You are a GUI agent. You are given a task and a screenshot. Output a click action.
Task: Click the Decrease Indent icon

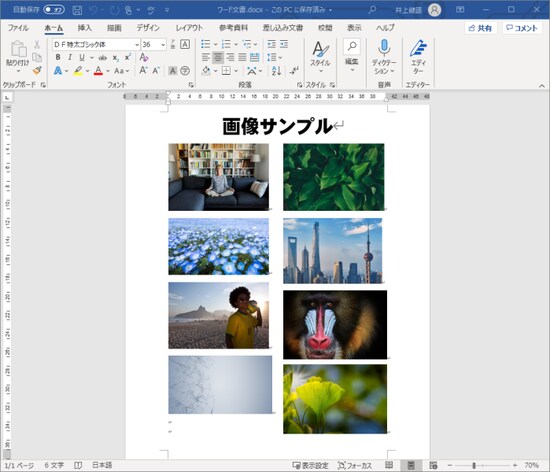point(271,44)
